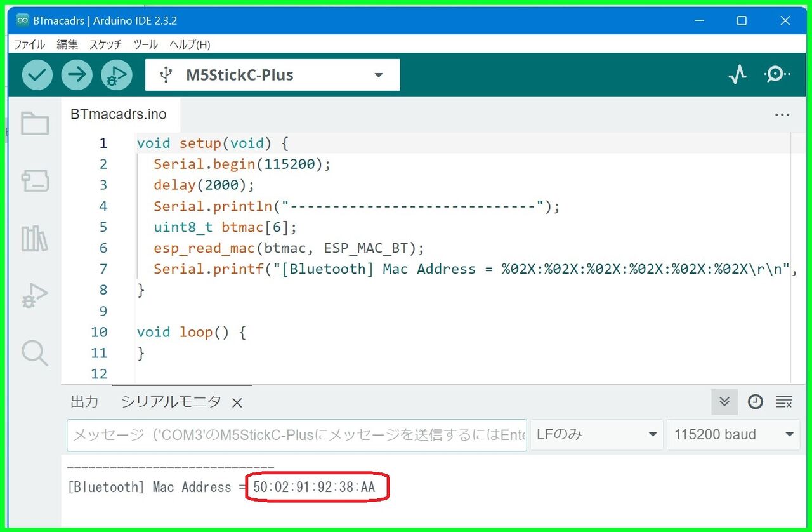Open the LFのみ line ending dropdown

coord(596,435)
